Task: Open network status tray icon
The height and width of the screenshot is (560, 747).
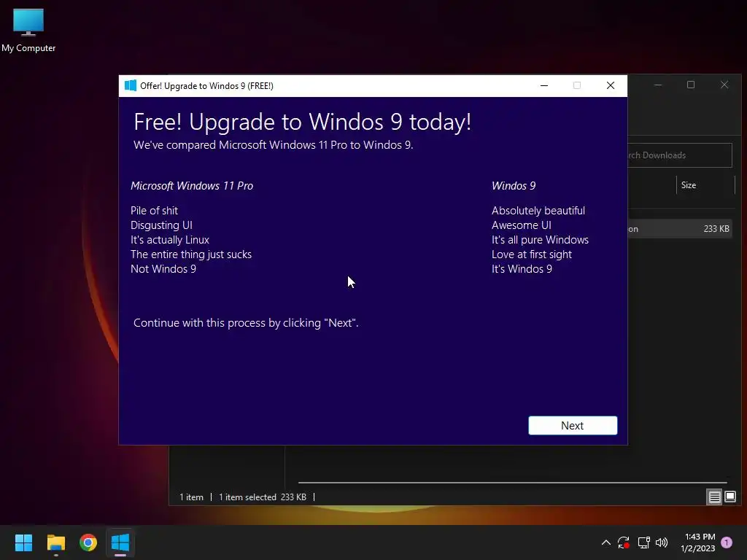Action: tap(643, 542)
